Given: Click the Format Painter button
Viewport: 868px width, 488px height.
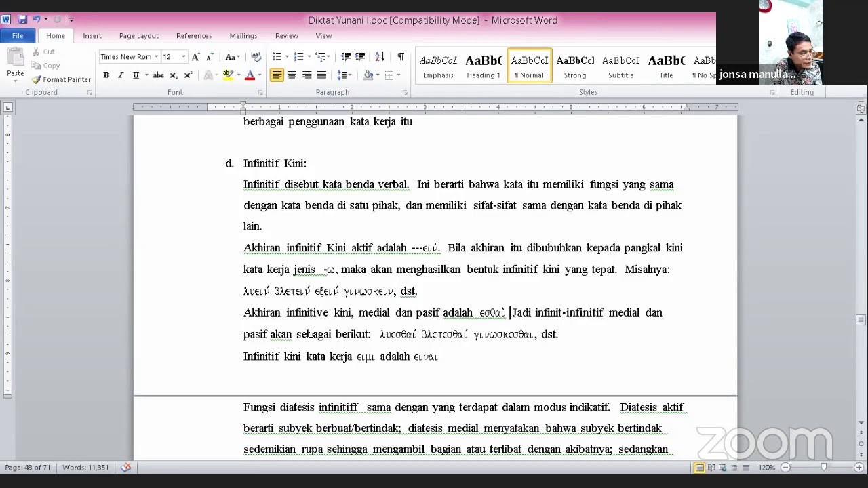Looking at the screenshot, I should pos(61,79).
